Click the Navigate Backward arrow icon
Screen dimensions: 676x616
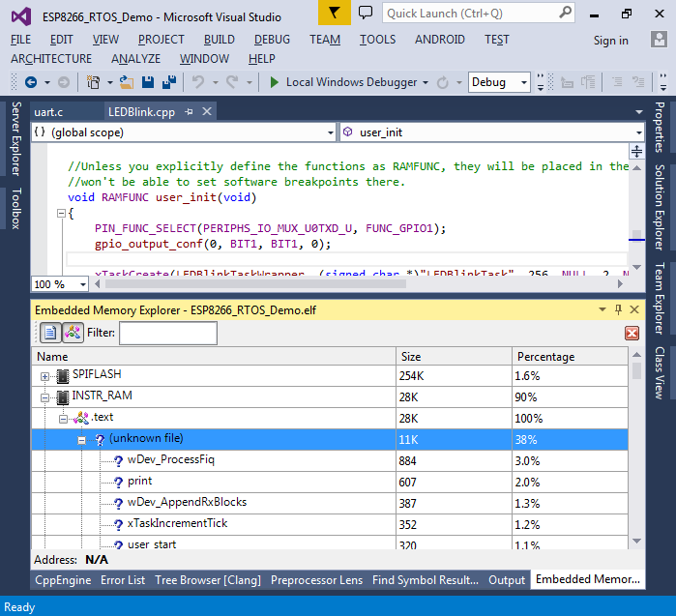(x=31, y=82)
